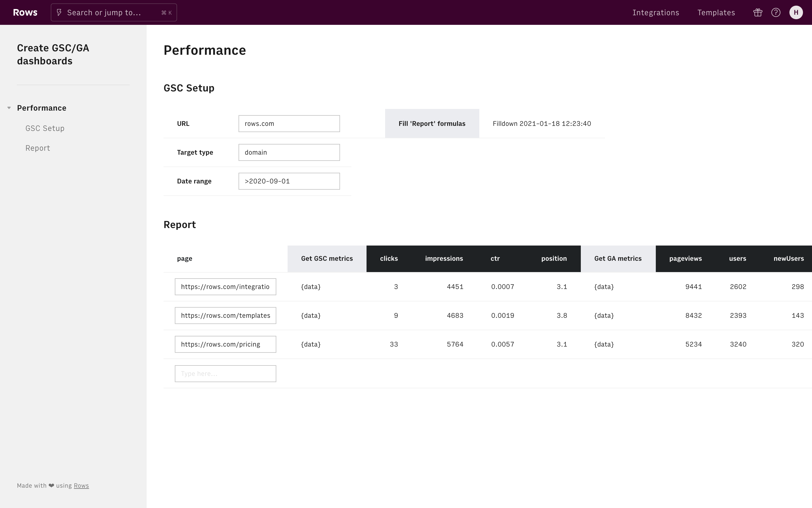This screenshot has width=812, height=508.
Task: Select the position column header
Action: (x=554, y=258)
